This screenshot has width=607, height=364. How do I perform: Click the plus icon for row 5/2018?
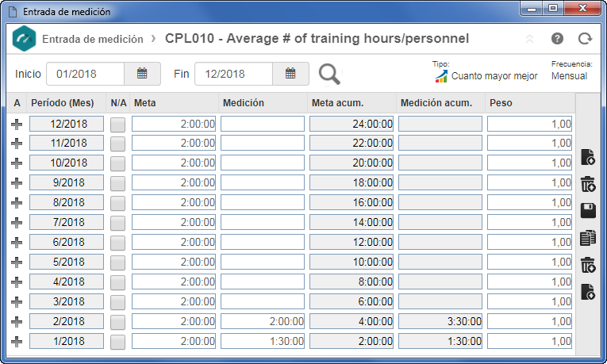(17, 262)
